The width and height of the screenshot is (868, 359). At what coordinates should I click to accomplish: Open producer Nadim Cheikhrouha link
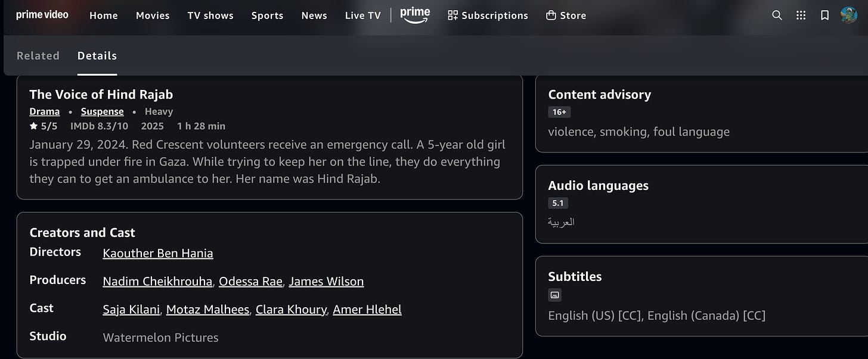point(157,281)
